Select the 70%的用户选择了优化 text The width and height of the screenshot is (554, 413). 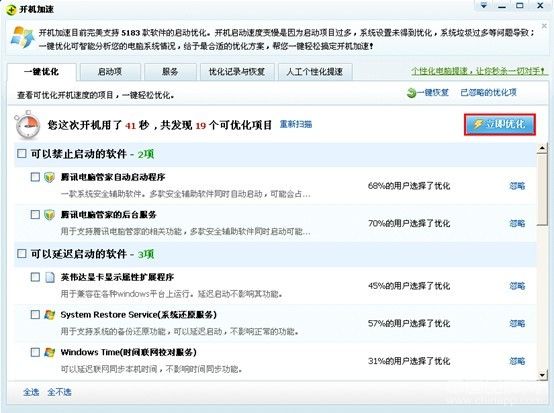409,223
